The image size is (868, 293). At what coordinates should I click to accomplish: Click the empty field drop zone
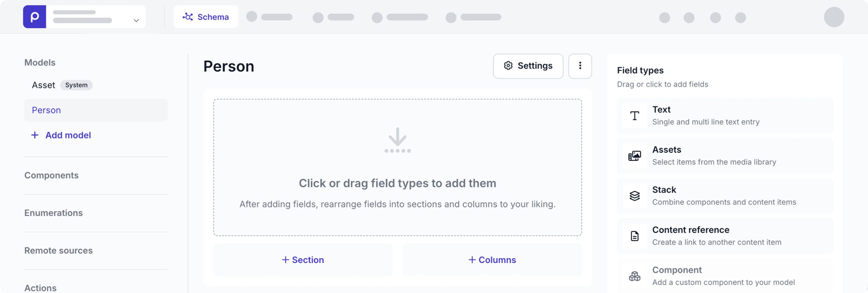(x=397, y=167)
